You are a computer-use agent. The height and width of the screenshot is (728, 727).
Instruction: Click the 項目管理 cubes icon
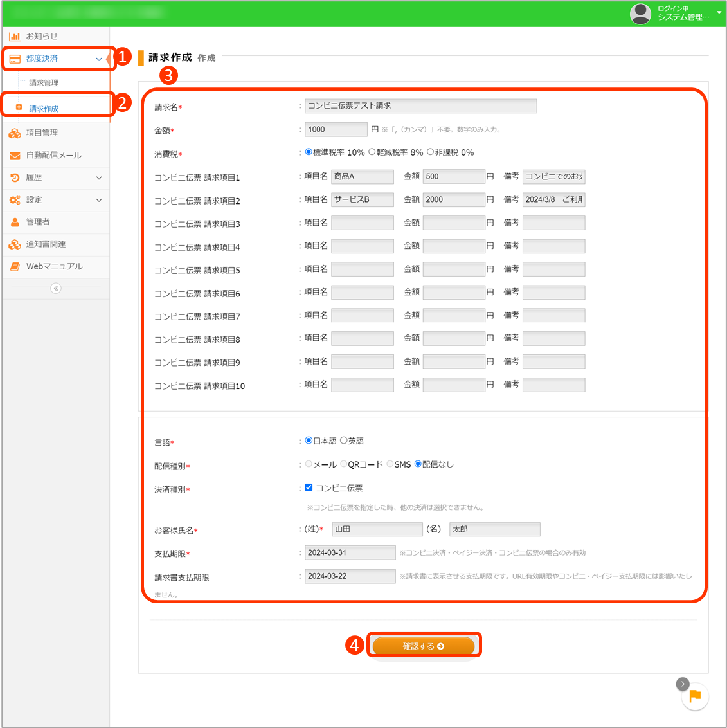tap(14, 133)
